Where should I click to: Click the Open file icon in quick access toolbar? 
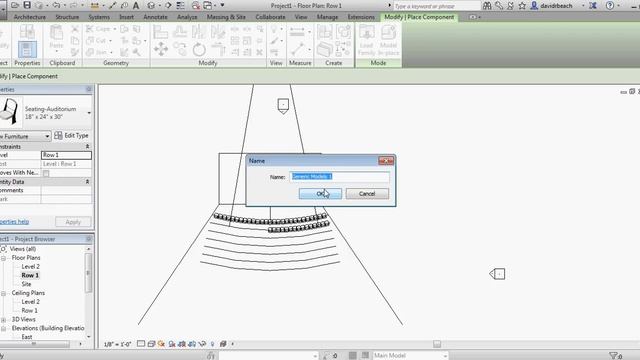tap(15, 5)
